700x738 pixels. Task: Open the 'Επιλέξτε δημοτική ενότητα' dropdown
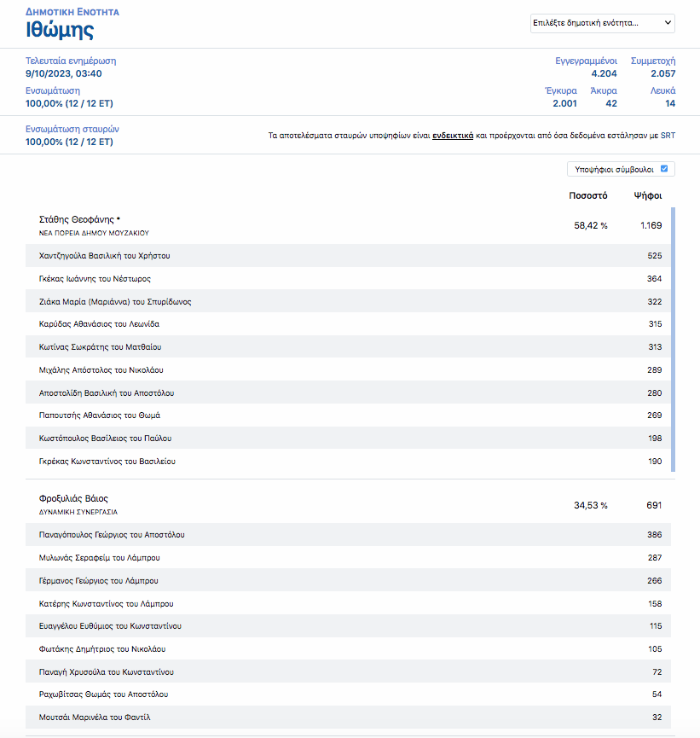(x=602, y=23)
